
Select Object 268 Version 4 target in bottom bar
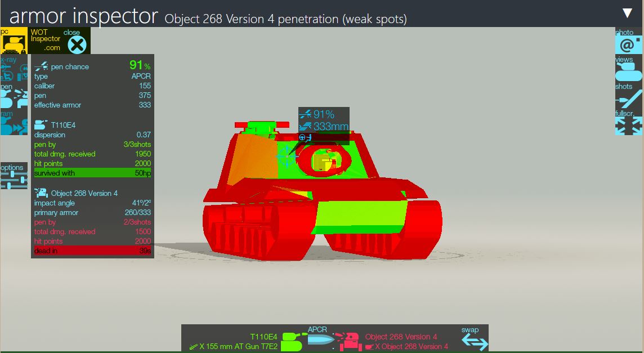click(401, 337)
